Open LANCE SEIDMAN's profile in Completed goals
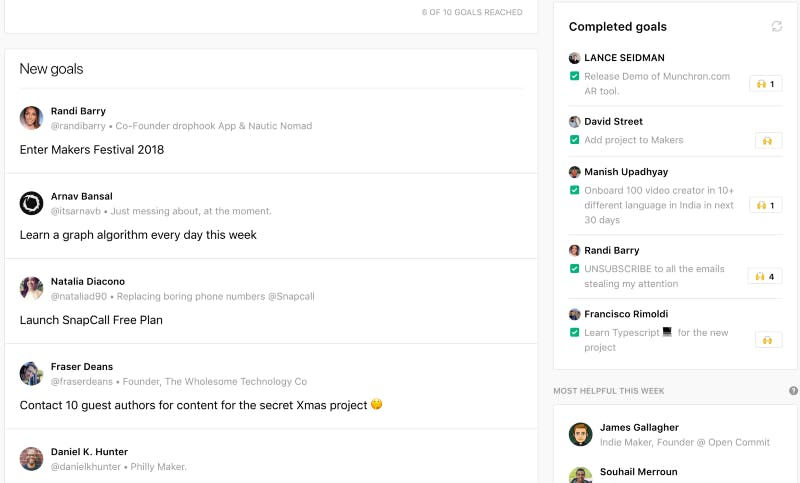Screen dimensions: 800x483 click(624, 58)
